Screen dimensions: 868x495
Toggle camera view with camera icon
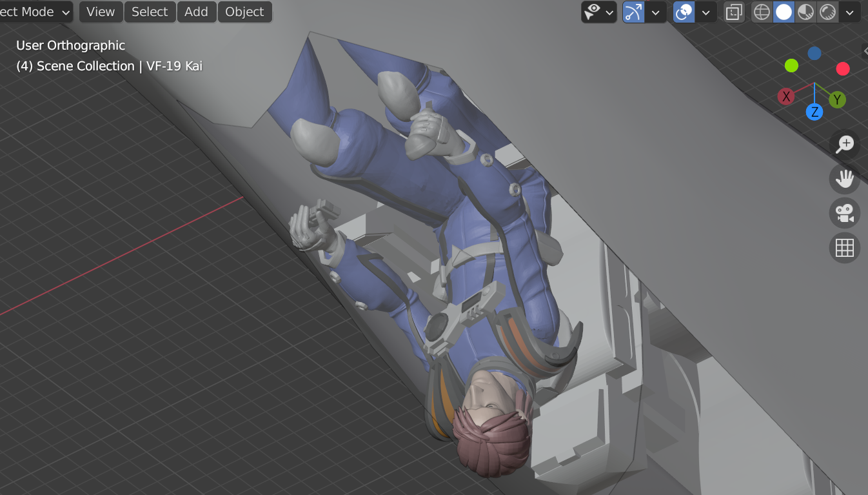tap(845, 213)
